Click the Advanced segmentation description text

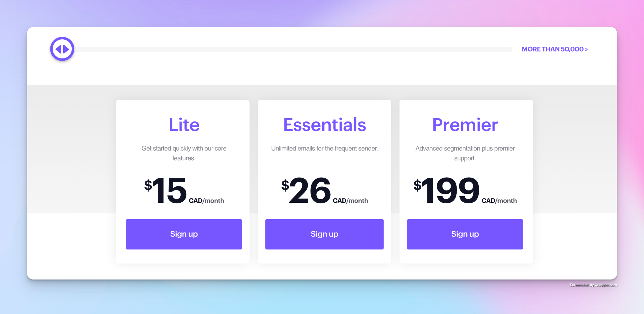(x=465, y=153)
